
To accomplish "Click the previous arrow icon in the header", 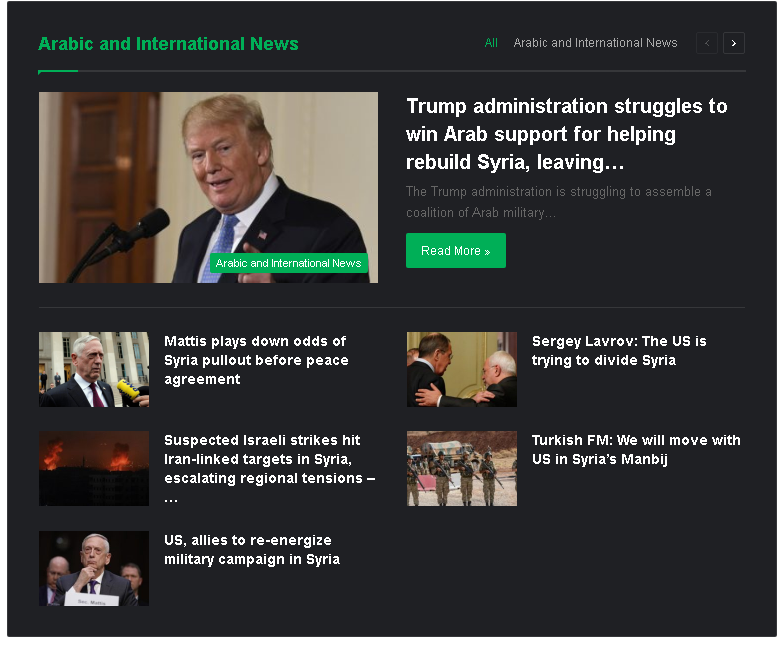I will [x=706, y=43].
